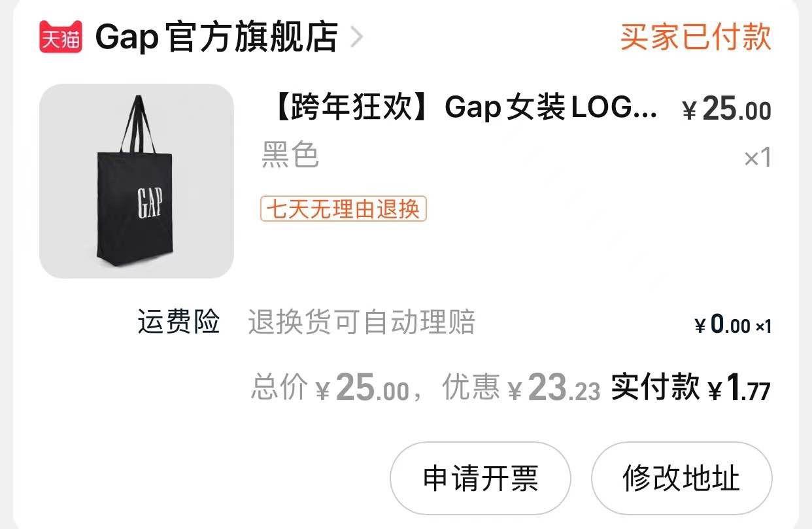Viewport: 812px width, 529px height.
Task: Tap the white GAP logo on bag
Action: (150, 203)
